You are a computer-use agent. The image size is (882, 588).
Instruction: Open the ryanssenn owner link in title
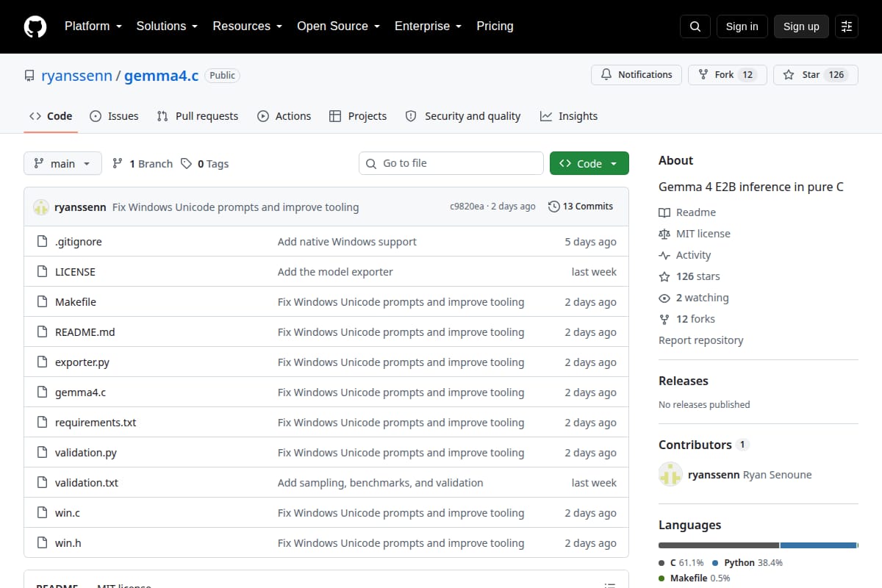(76, 76)
